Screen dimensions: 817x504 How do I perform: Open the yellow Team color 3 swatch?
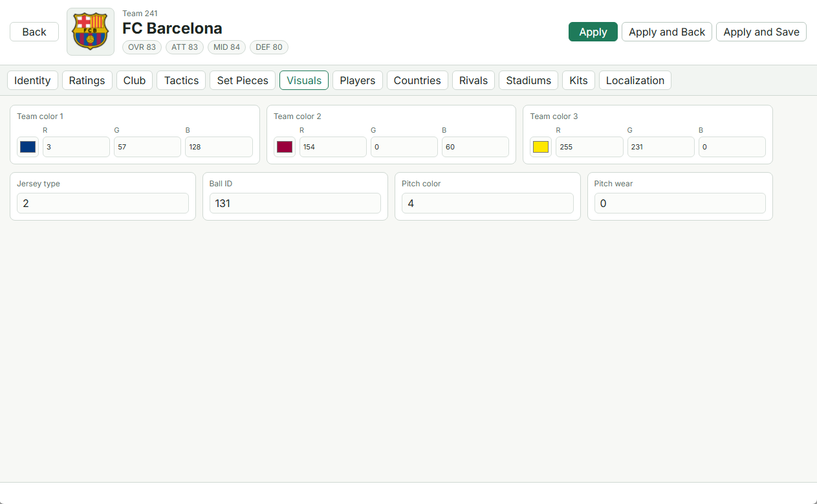(x=541, y=147)
